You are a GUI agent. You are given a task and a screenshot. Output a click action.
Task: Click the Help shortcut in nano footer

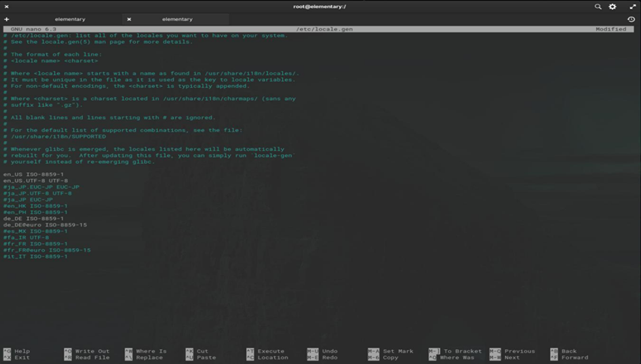[x=22, y=351]
